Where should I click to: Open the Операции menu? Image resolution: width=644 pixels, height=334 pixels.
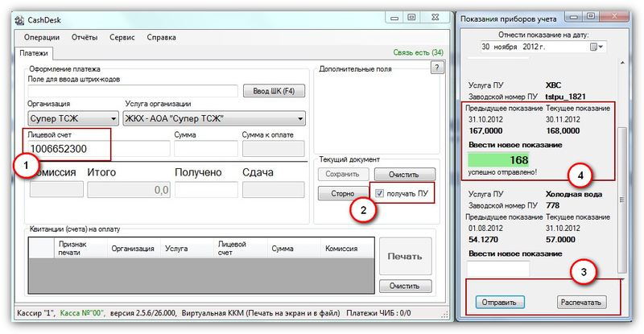click(x=42, y=37)
